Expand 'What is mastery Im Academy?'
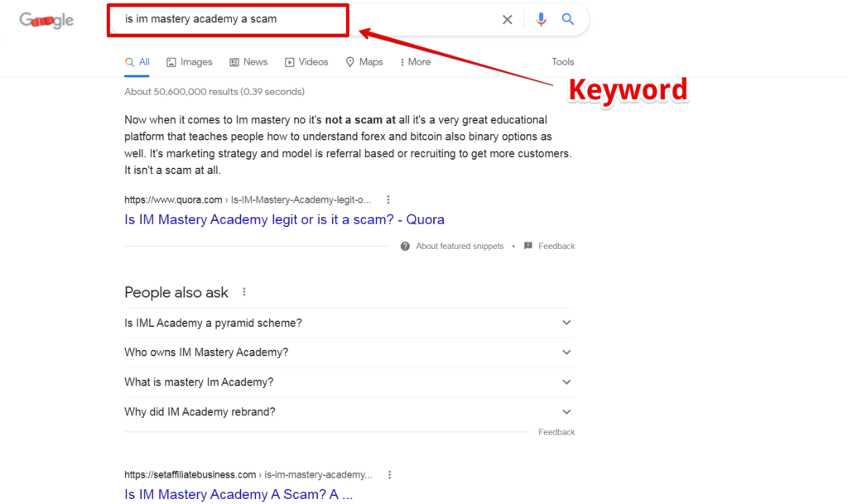Image resolution: width=848 pixels, height=504 pixels. [349, 382]
